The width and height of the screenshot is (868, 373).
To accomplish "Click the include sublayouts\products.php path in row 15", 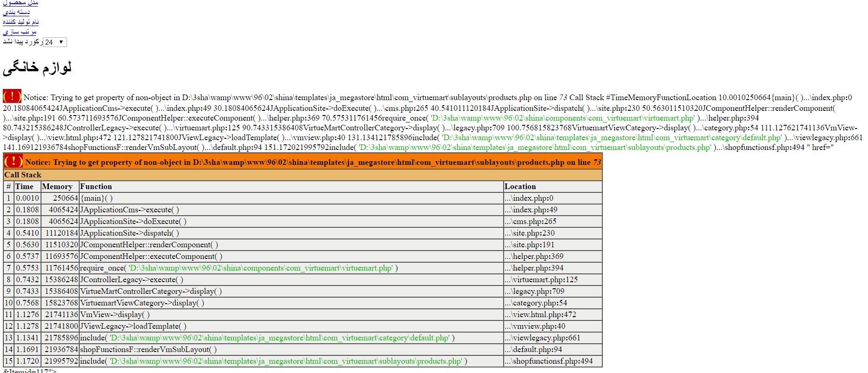I will tap(286, 361).
